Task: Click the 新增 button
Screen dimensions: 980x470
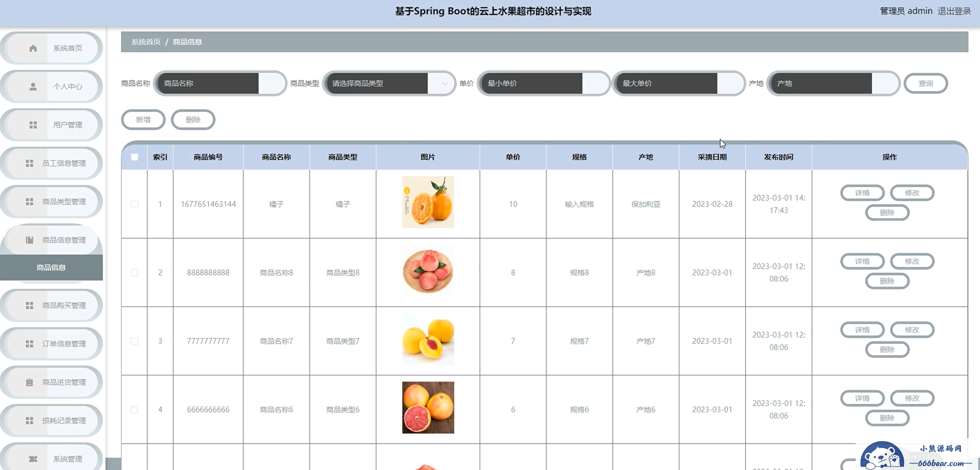Action: (x=143, y=120)
